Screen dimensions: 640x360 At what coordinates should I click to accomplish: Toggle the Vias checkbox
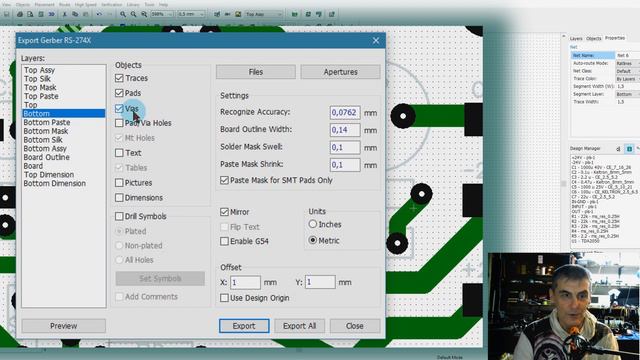pos(119,109)
